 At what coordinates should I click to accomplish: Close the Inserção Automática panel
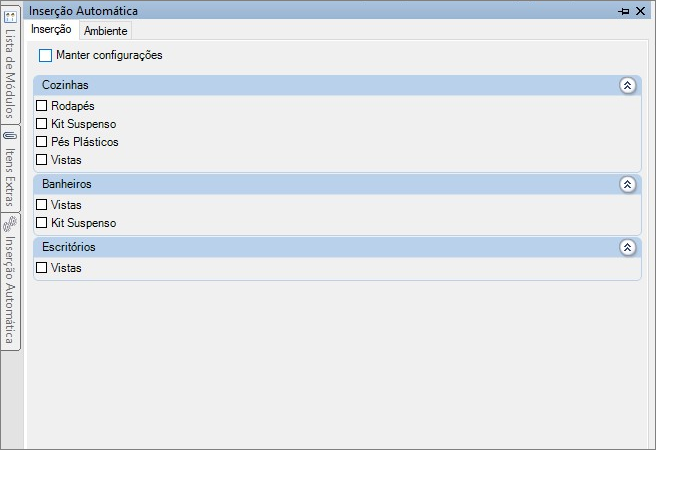coord(640,11)
